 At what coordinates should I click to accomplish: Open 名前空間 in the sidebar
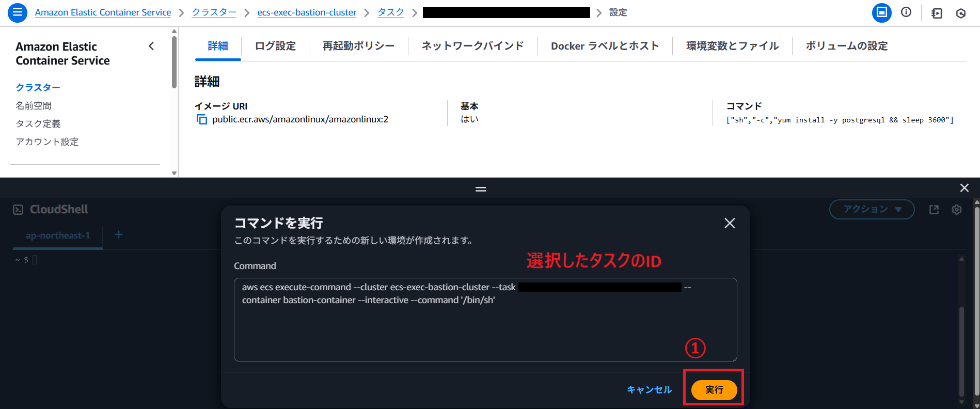point(34,105)
